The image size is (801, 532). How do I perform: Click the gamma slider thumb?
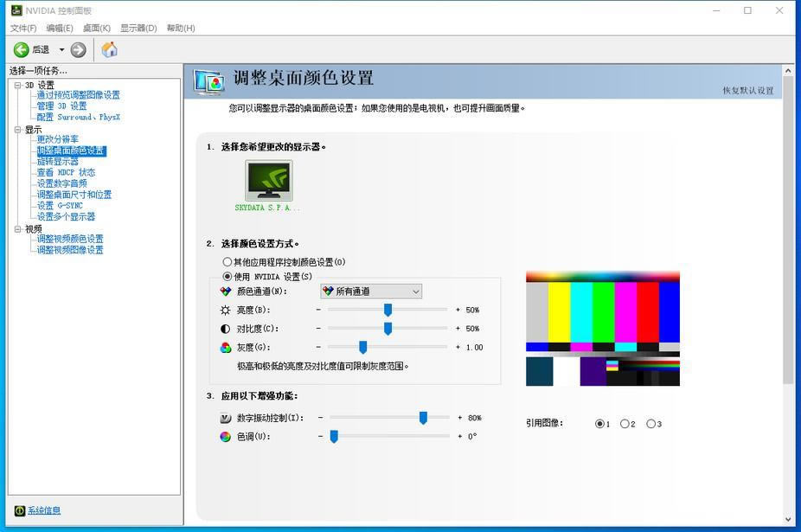(x=362, y=348)
